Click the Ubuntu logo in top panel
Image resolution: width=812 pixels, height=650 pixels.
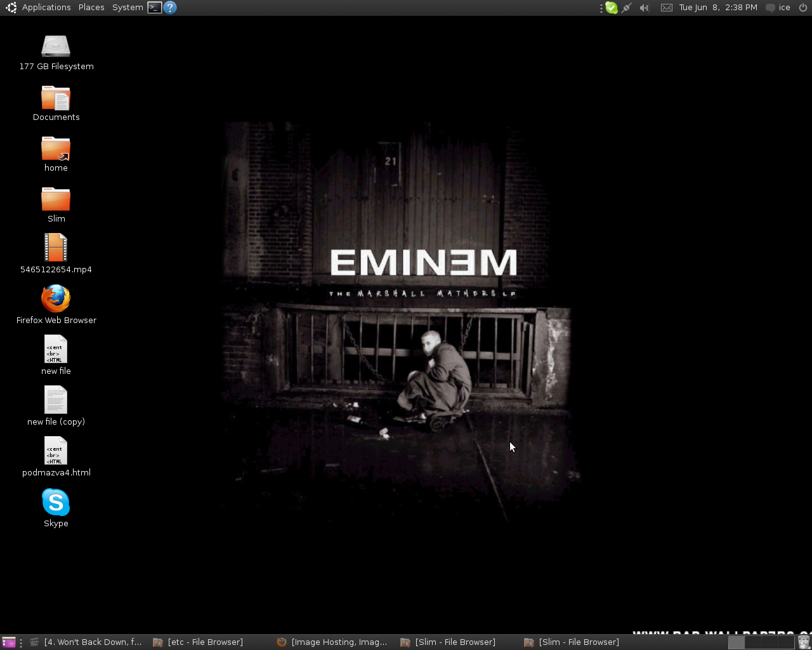tap(11, 8)
